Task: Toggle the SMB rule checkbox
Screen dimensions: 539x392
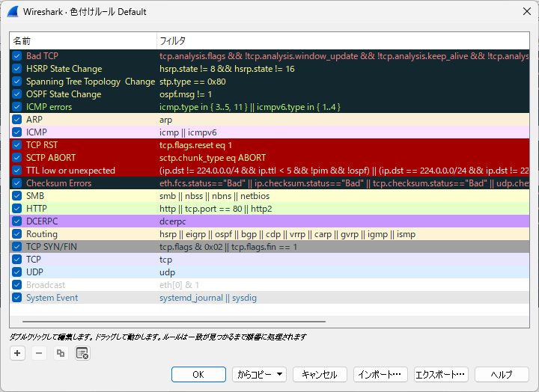Action: tap(16, 196)
